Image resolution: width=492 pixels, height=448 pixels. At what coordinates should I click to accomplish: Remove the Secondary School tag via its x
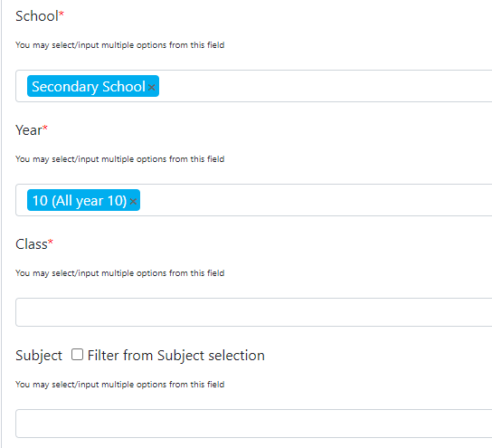click(152, 87)
